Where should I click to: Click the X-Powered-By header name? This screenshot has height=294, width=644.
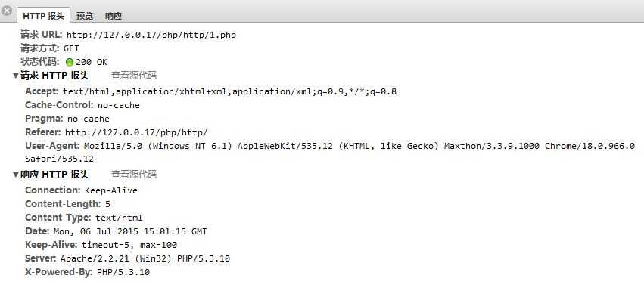pos(59,272)
